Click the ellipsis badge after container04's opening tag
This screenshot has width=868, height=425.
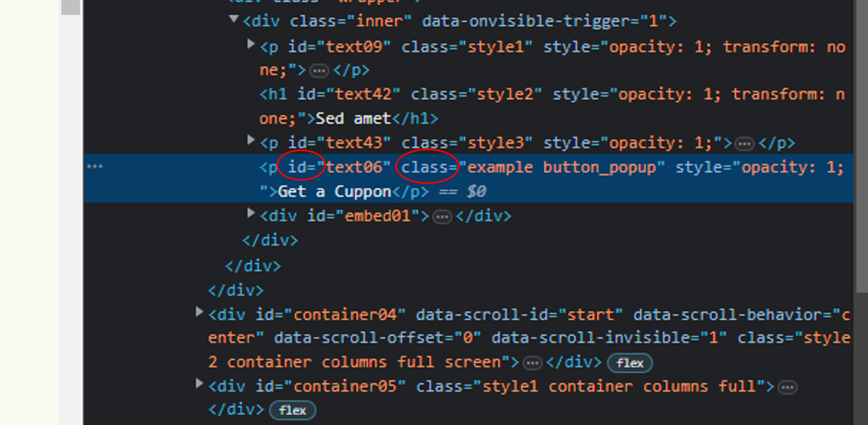[532, 363]
